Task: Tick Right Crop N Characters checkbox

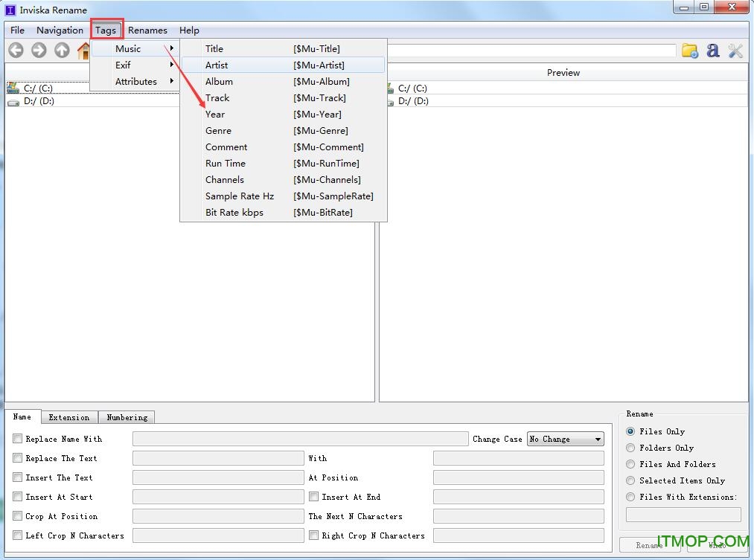Action: pyautogui.click(x=313, y=535)
